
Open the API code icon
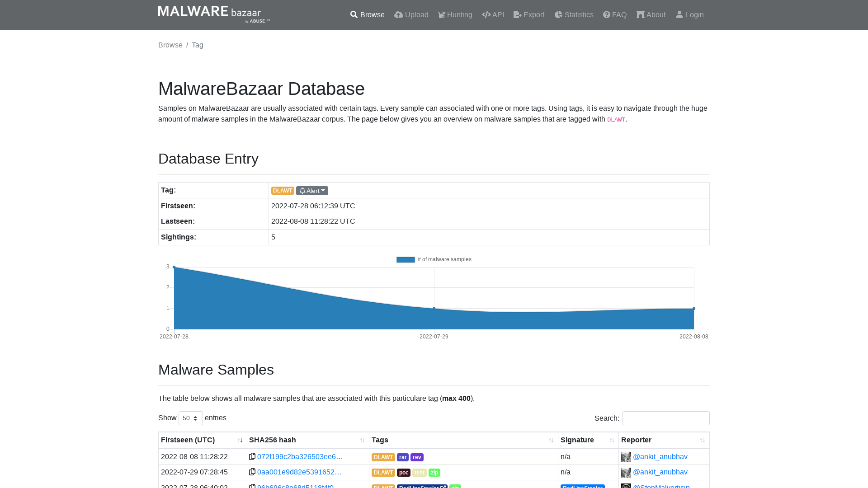tap(486, 14)
